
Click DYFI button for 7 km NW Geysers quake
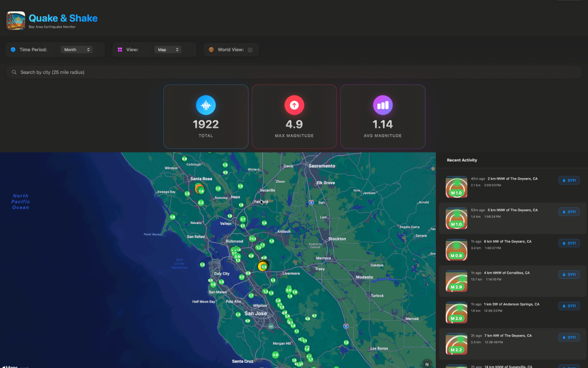(569, 337)
